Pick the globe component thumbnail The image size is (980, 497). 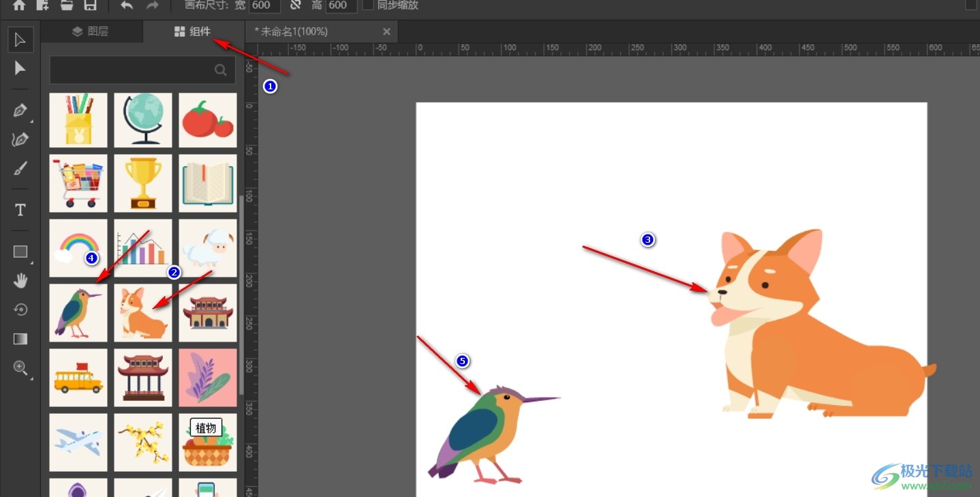pos(143,120)
